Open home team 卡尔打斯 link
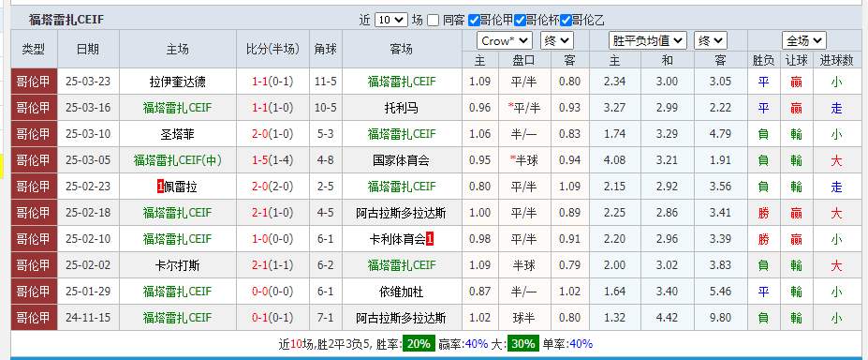This screenshot has width=868, height=360. (178, 265)
